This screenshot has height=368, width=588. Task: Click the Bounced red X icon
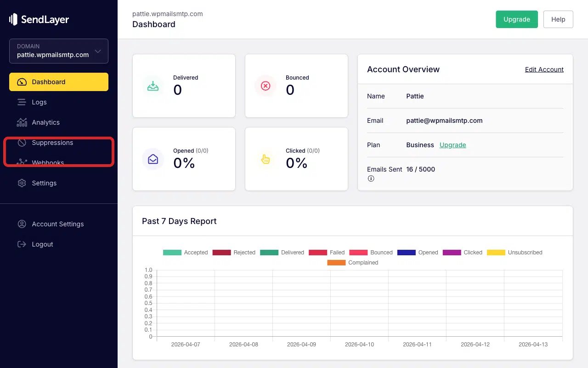click(x=266, y=86)
